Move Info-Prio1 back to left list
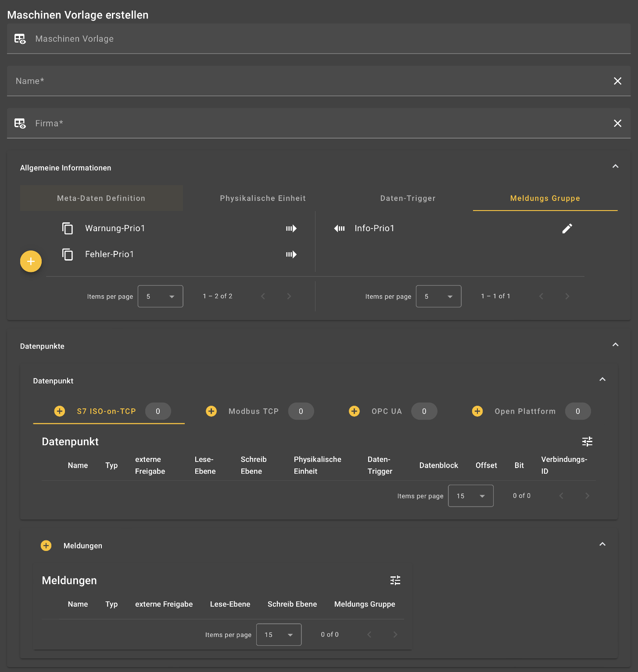 click(339, 228)
